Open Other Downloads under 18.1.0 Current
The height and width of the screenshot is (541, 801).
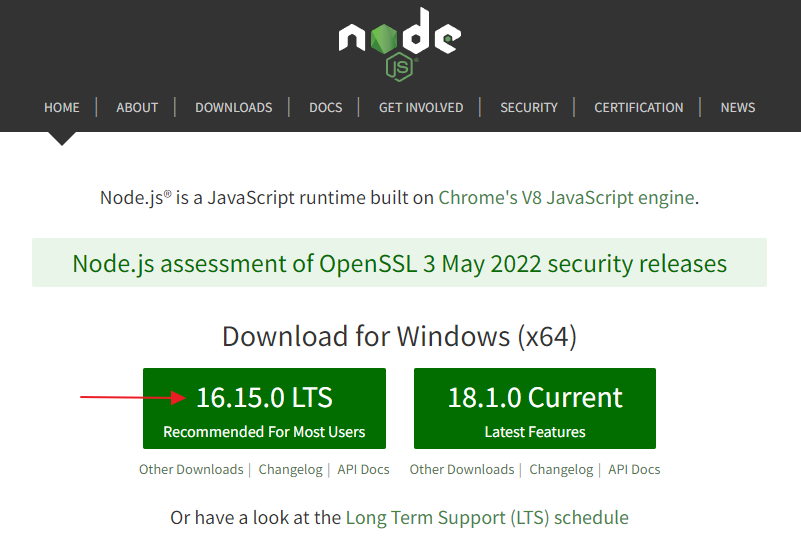pos(462,469)
